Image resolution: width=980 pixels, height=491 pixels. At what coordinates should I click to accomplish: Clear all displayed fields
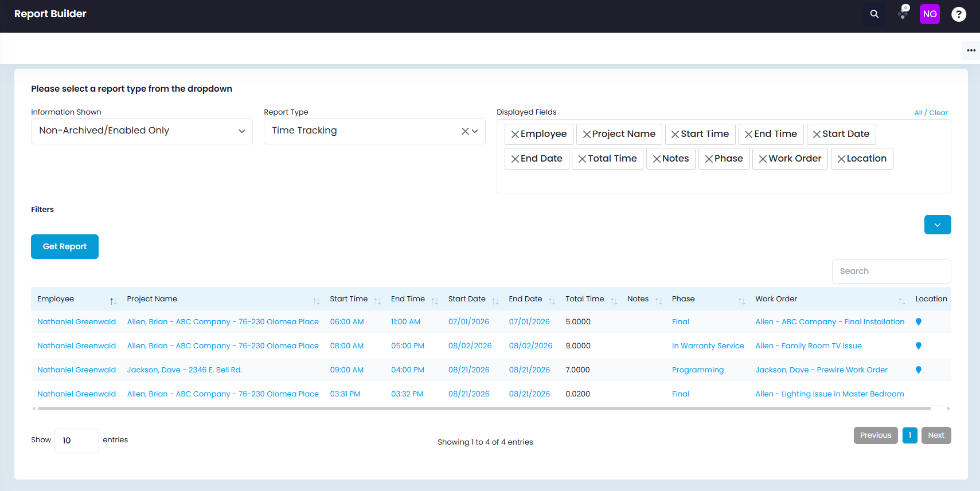(x=939, y=113)
